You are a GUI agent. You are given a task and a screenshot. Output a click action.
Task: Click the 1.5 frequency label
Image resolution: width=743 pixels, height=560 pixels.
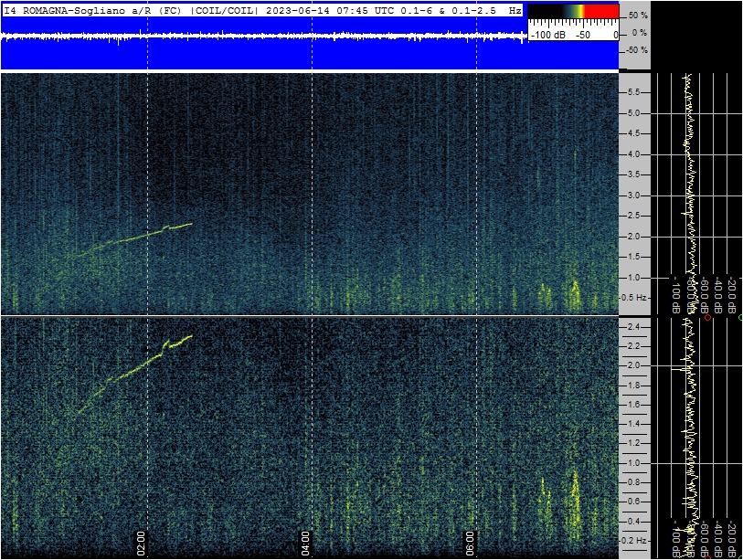click(x=633, y=257)
